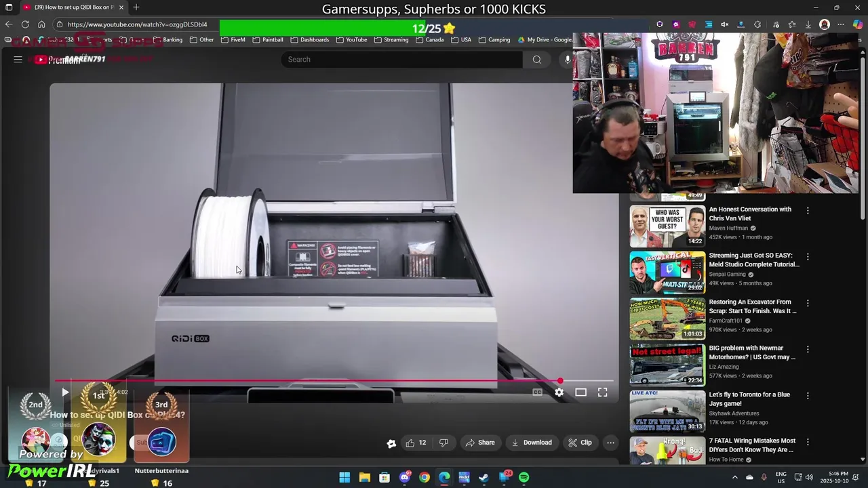Start voice search with the microphone icon
The height and width of the screenshot is (488, 868).
[x=568, y=60]
